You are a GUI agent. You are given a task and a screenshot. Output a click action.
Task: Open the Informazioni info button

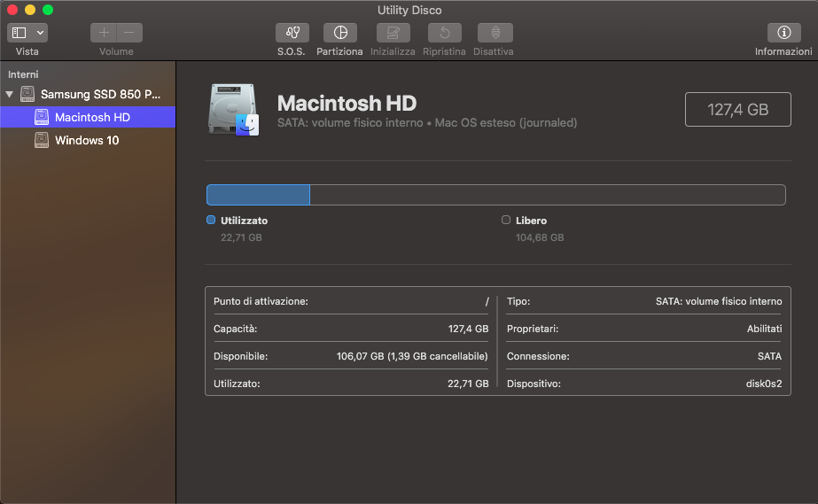[x=783, y=33]
